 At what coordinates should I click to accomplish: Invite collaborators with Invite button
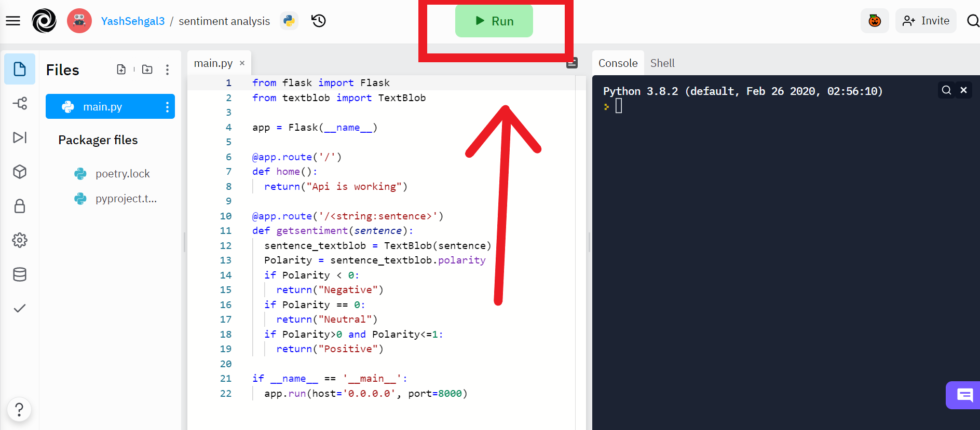pos(926,21)
